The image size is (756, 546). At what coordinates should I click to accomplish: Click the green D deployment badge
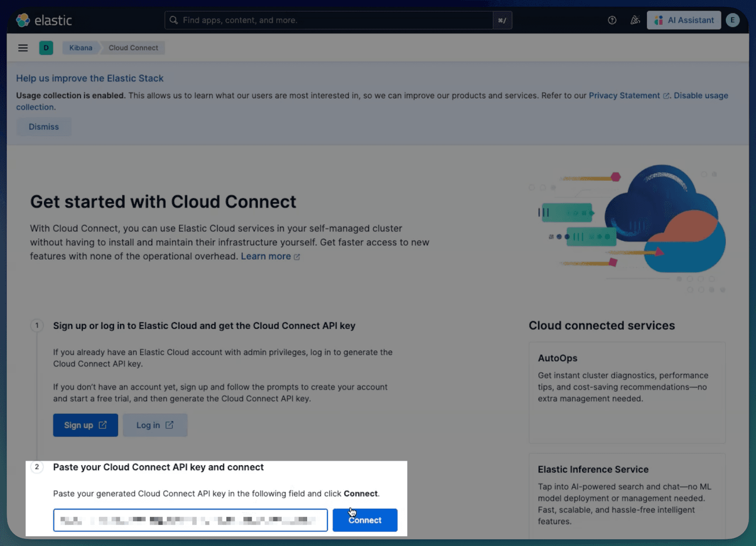point(46,48)
